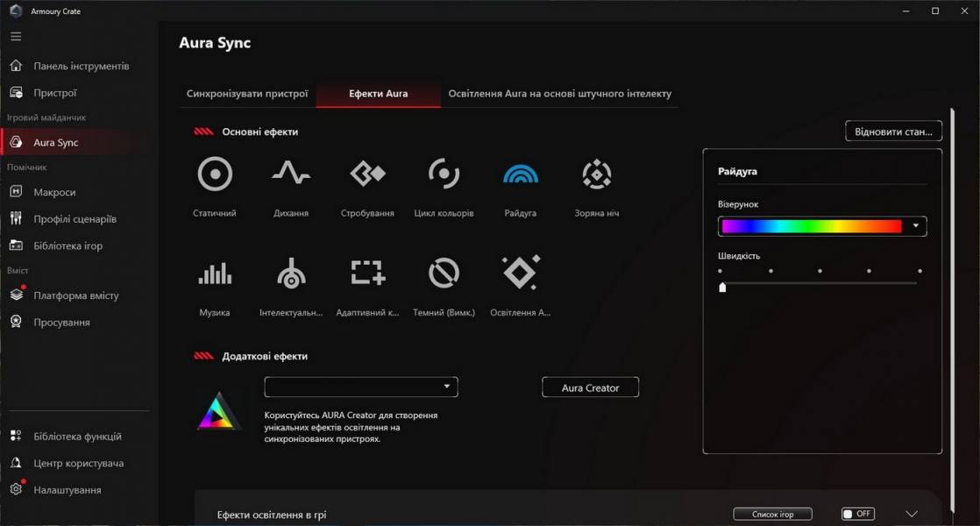
Task: Turn lighting off with Темний (Вимк.)
Action: pos(444,273)
